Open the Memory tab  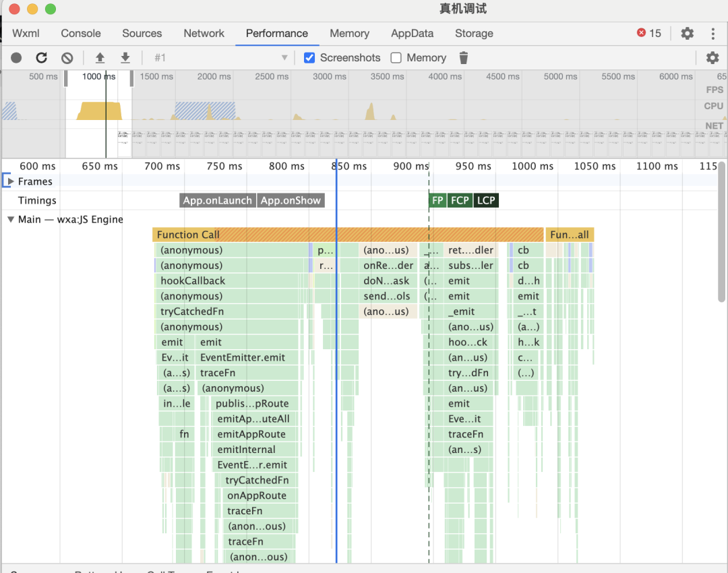(x=350, y=34)
